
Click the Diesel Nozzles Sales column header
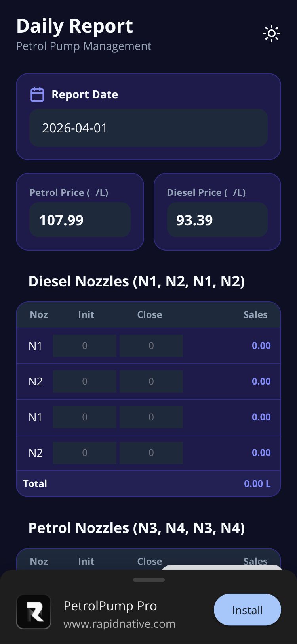[x=255, y=315]
